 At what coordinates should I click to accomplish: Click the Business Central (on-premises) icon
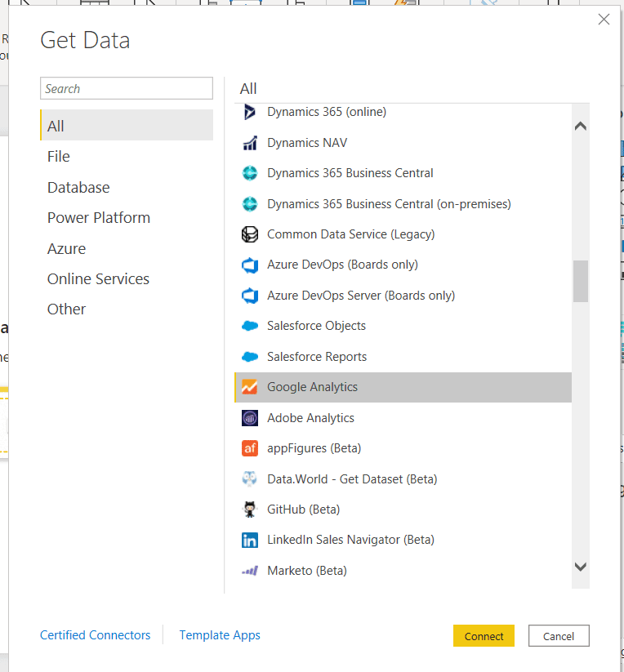tap(250, 204)
